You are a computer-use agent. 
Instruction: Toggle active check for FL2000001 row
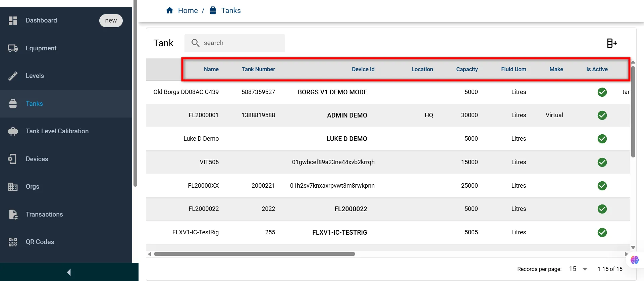point(602,115)
